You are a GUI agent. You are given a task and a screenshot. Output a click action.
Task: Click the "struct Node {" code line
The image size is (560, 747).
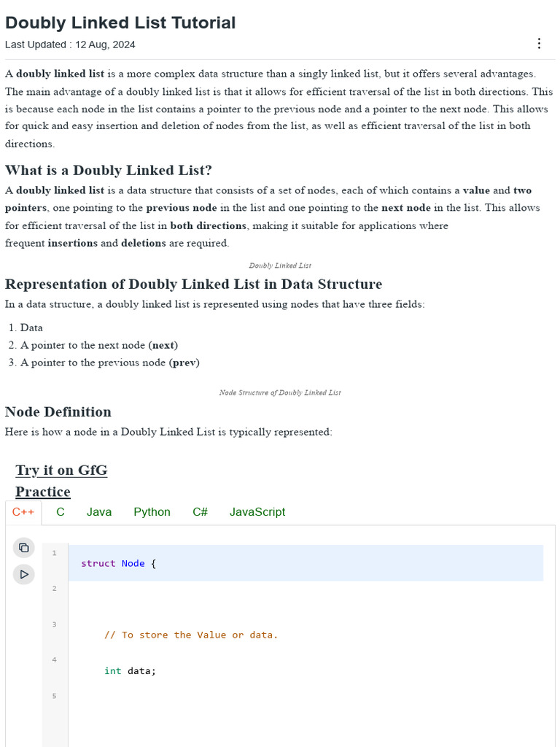[x=118, y=563]
